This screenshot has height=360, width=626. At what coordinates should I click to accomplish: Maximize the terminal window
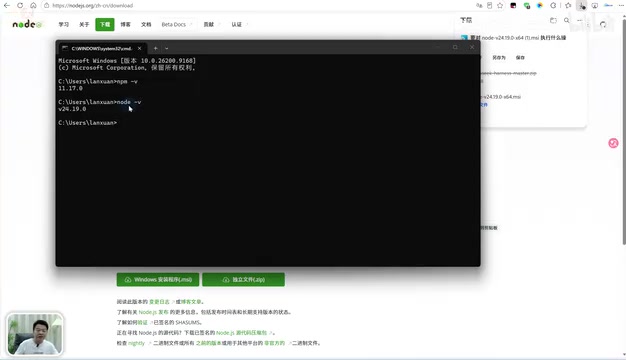click(x=455, y=47)
